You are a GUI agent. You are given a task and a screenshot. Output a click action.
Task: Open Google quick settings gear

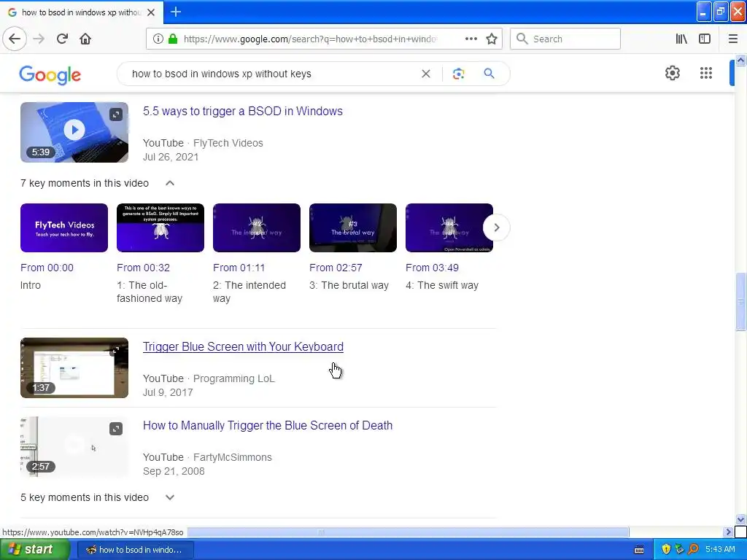(x=672, y=73)
